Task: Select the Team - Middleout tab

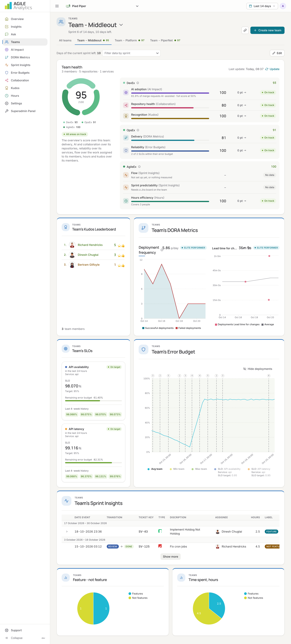Action: (x=93, y=40)
